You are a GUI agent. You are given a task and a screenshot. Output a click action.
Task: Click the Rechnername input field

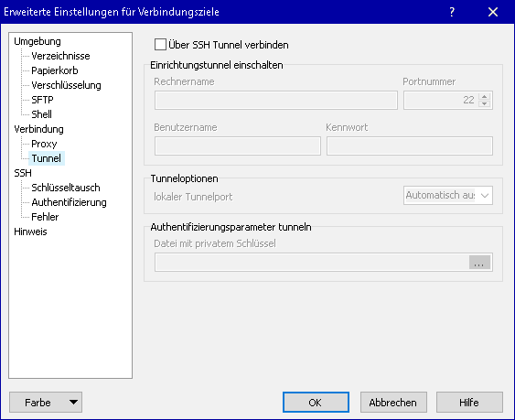pos(276,101)
